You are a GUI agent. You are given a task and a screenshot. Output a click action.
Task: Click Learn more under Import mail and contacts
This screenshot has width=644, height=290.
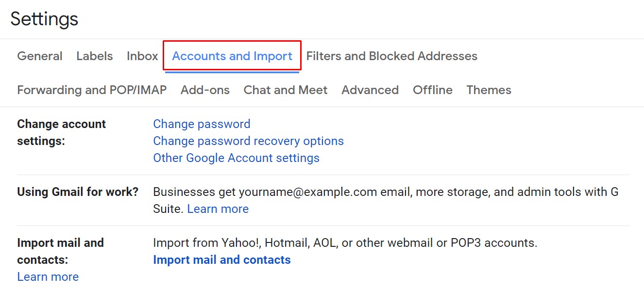click(48, 277)
